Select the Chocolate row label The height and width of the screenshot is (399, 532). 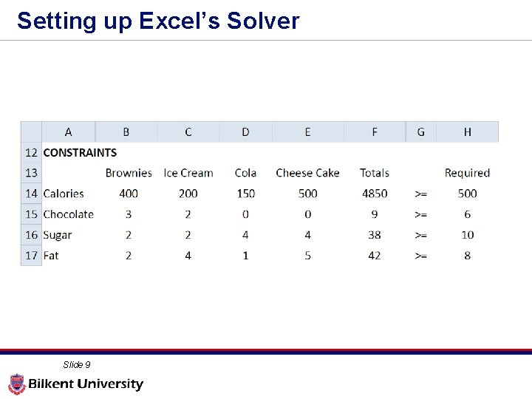68,214
